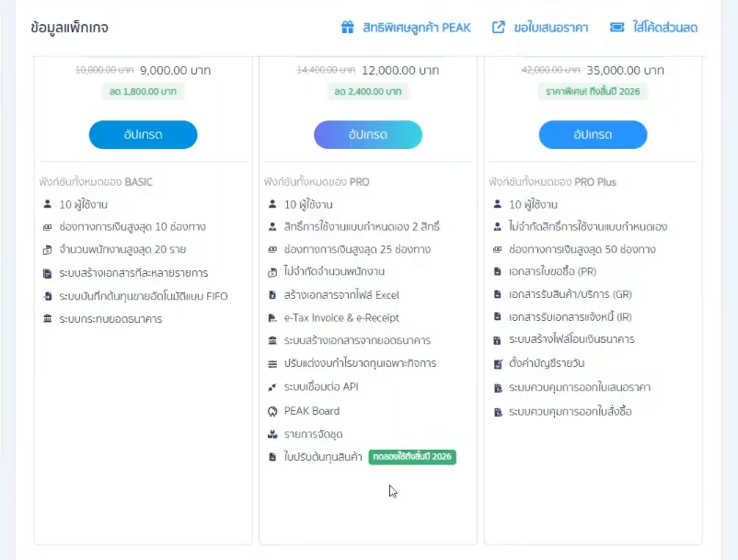Image resolution: width=738 pixels, height=560 pixels.
Task: Click the document icon beside ระบบสร้างเอกสารทีละหลายรายการ
Action: click(47, 273)
